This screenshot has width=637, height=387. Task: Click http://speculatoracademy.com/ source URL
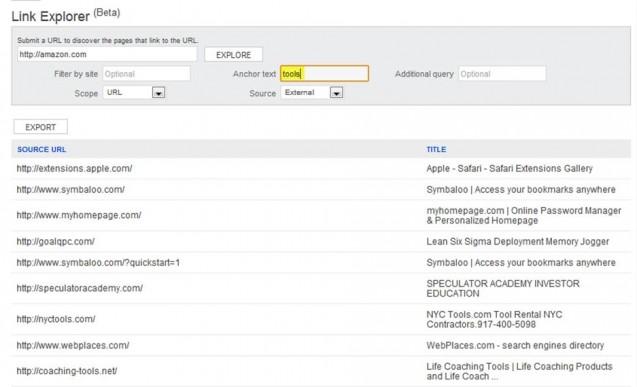point(80,288)
